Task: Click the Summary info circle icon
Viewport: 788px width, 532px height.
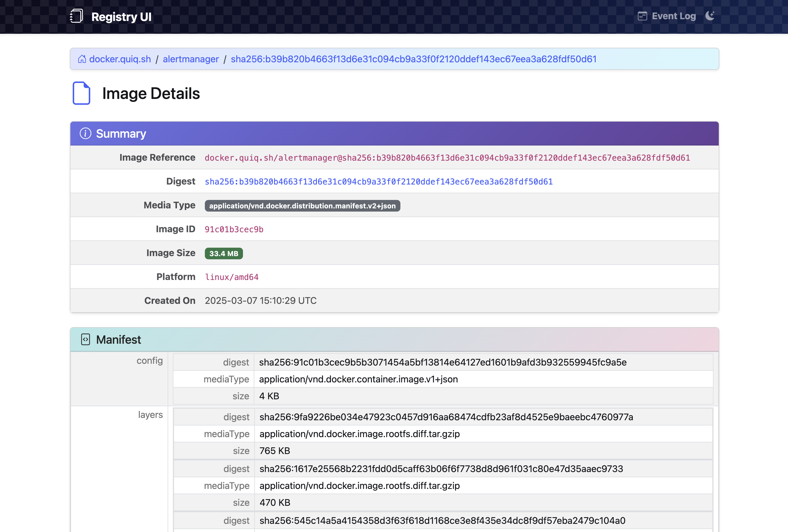Action: pos(86,134)
